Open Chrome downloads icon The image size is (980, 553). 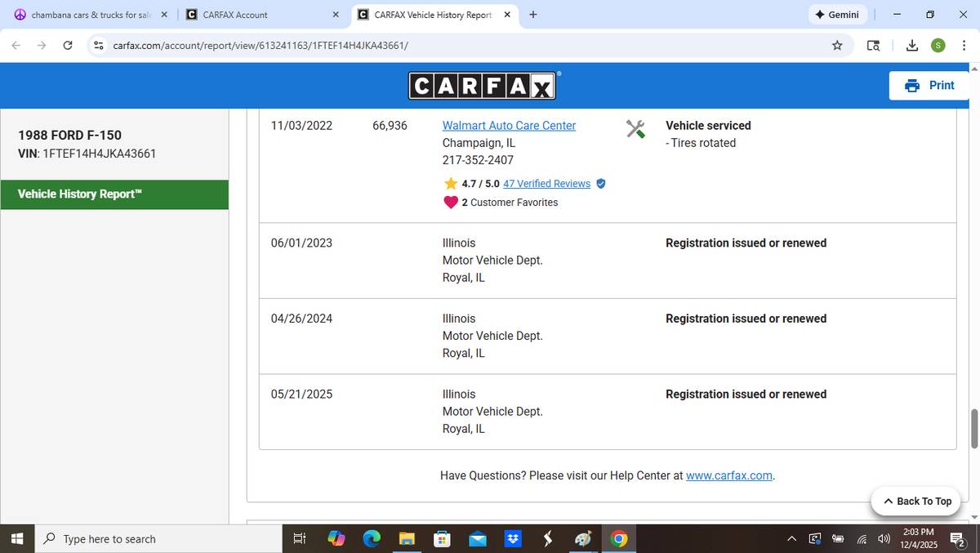pos(912,46)
